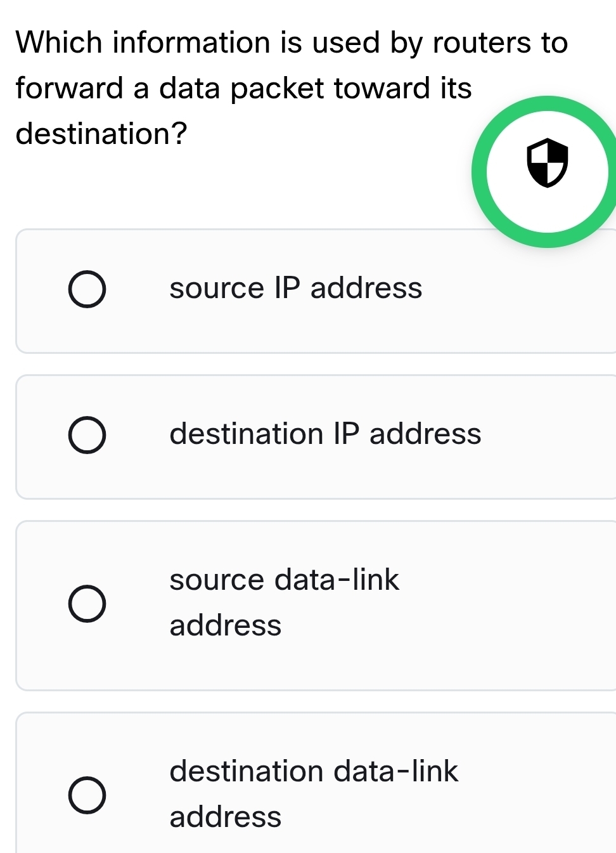The image size is (616, 853).
Task: Click the "source IP address" answer text
Action: click(295, 289)
